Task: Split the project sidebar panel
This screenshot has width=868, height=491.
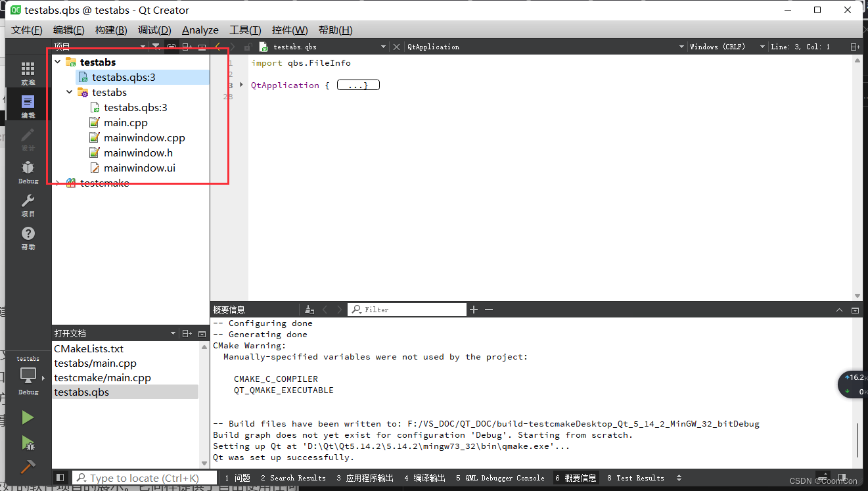Action: [187, 47]
